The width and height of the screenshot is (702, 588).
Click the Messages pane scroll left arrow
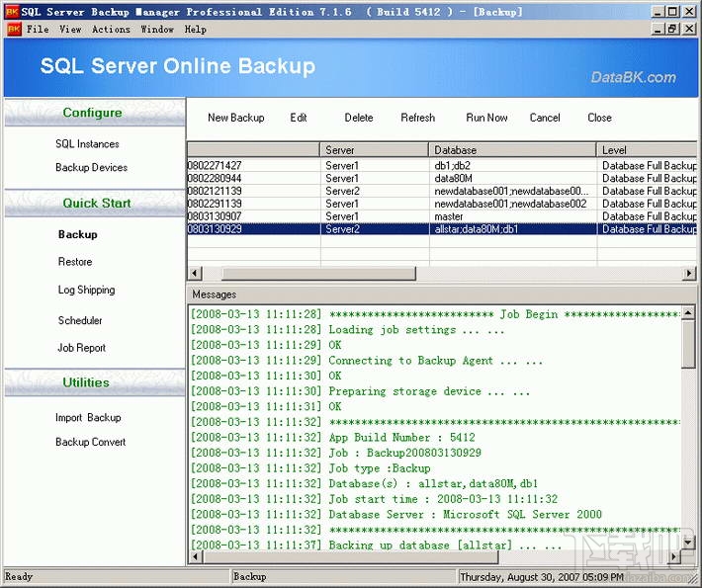[x=195, y=557]
